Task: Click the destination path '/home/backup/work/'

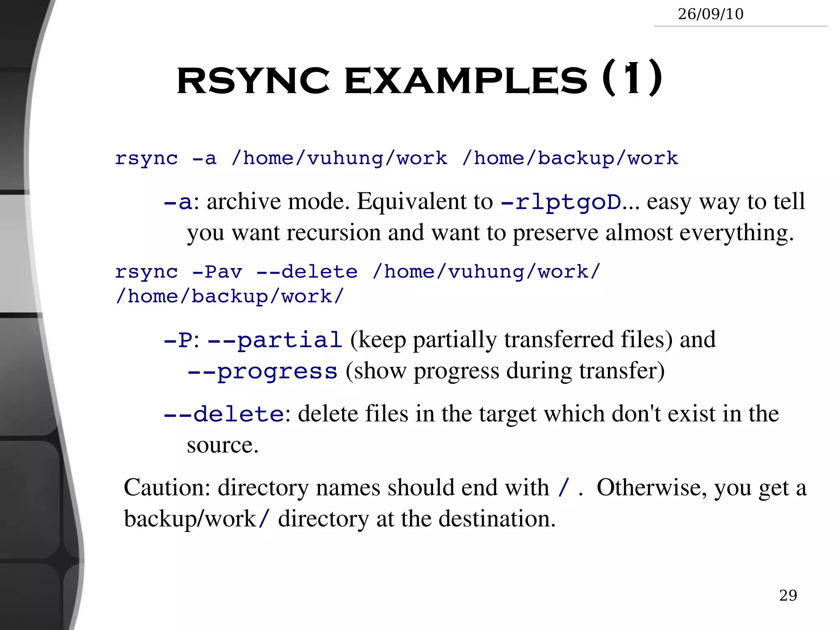Action: [229, 297]
